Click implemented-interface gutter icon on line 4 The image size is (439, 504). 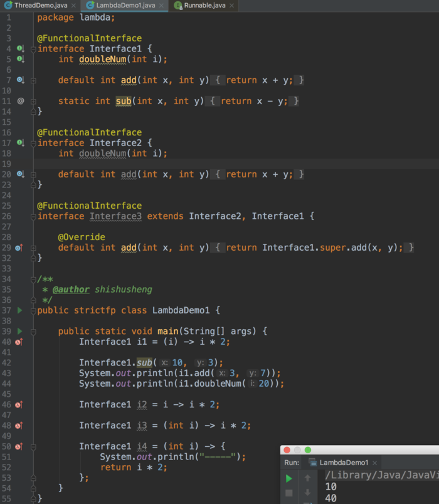20,49
